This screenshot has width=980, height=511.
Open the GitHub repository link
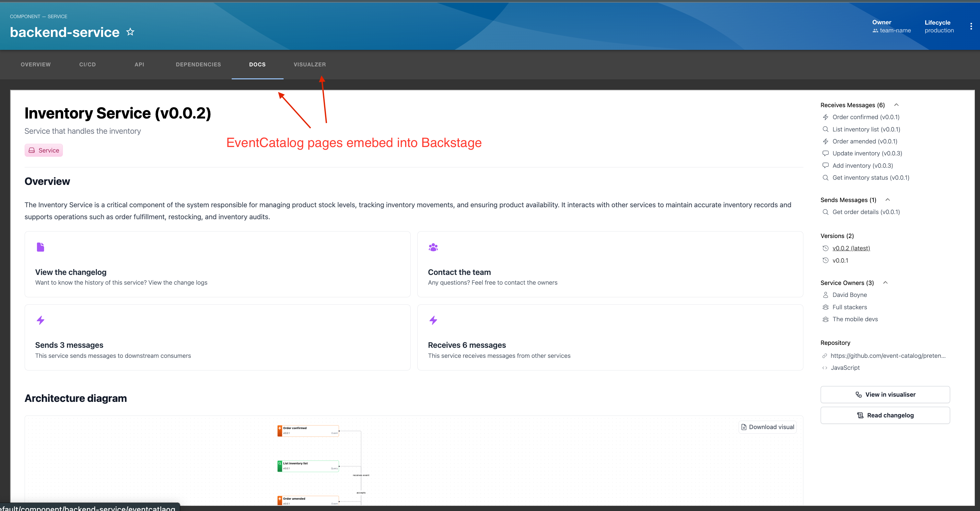(x=888, y=356)
